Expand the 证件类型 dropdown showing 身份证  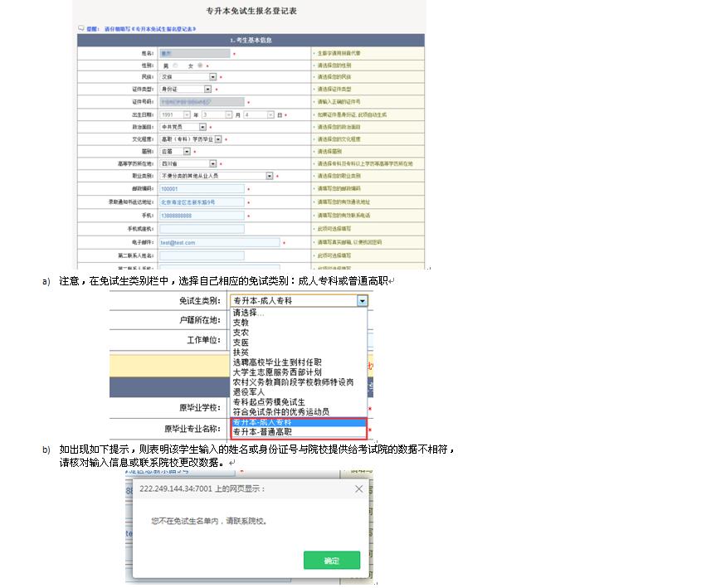tap(207, 89)
